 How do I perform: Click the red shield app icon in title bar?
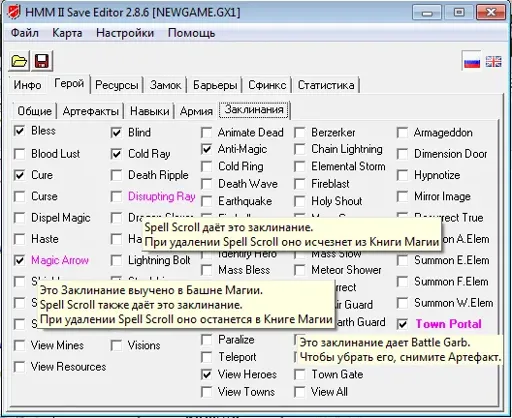14,12
